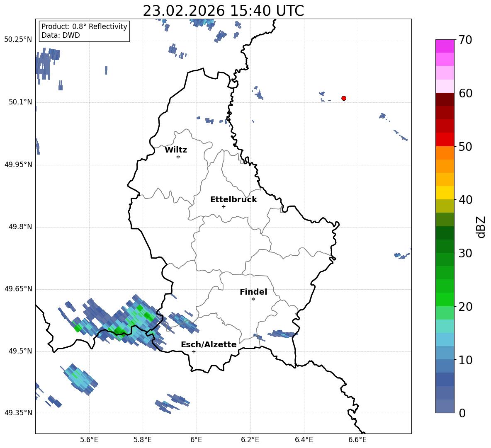Pick the magenta top colorbar swatch
Screen dimensions: 491x448
(x=445, y=46)
